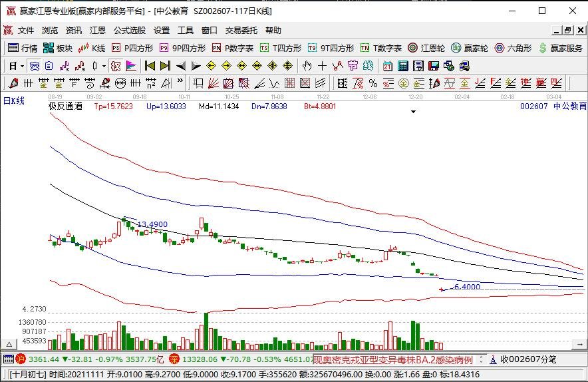Open the 公式选股 menu

point(130,31)
